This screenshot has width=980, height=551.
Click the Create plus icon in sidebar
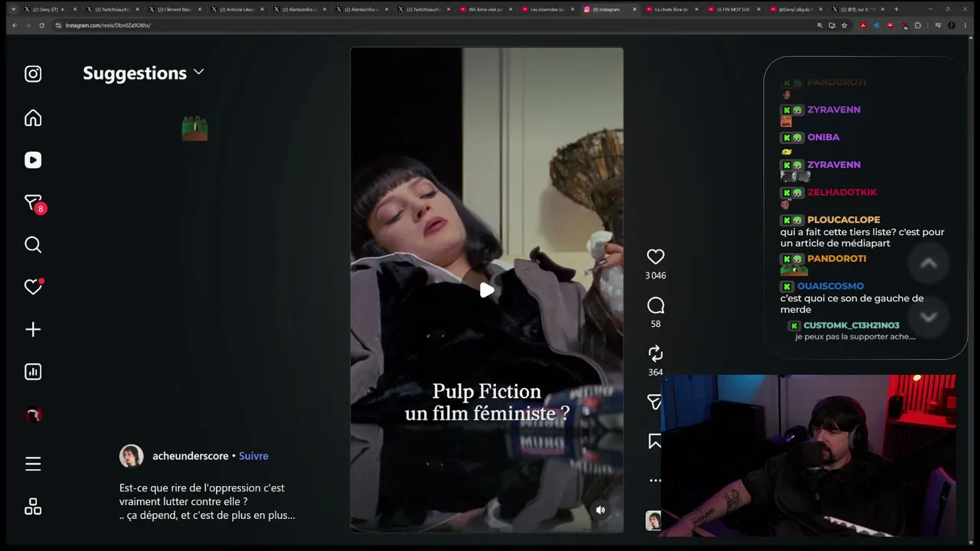point(33,330)
